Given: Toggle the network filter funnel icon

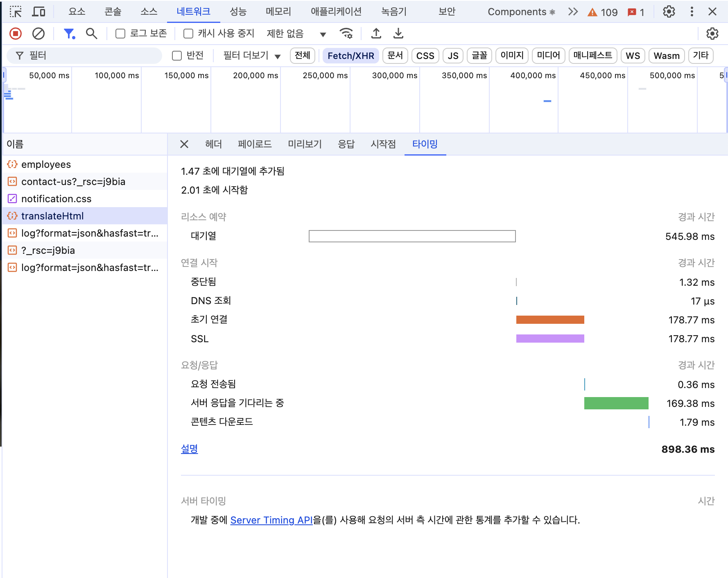Looking at the screenshot, I should (69, 34).
